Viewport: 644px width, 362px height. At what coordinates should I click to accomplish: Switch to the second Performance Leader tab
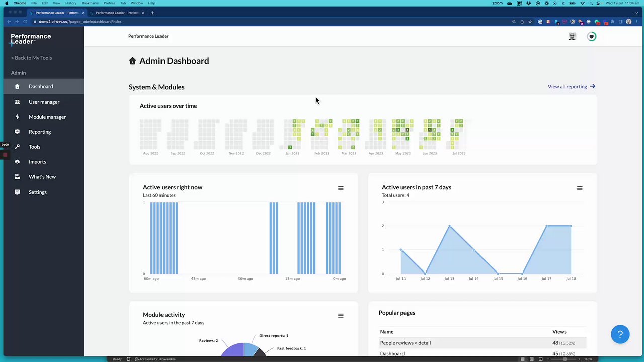coord(117,13)
